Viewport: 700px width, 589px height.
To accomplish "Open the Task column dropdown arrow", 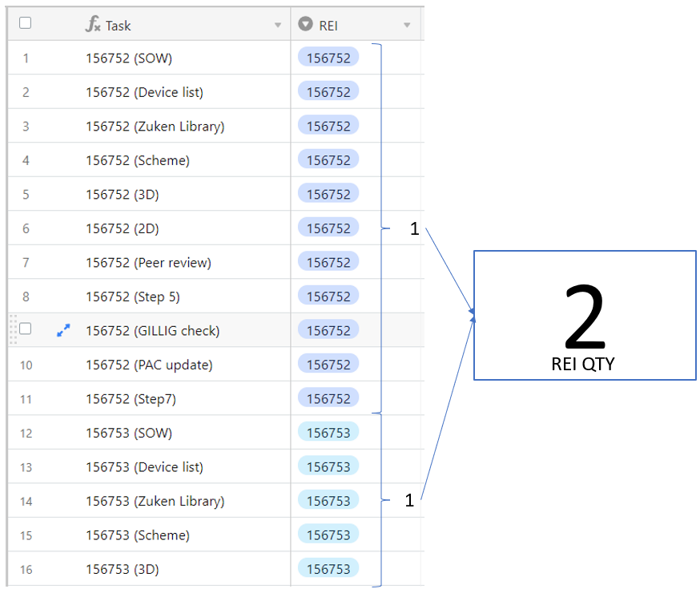I will point(278,25).
